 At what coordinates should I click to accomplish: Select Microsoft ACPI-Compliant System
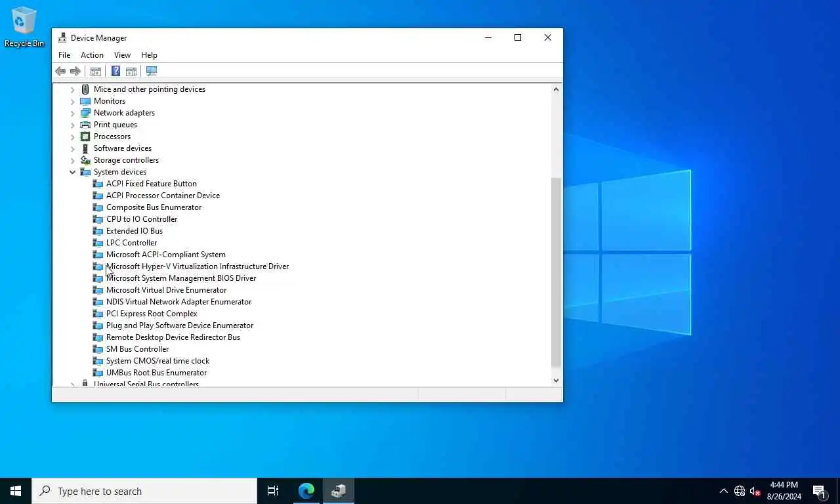tap(166, 255)
